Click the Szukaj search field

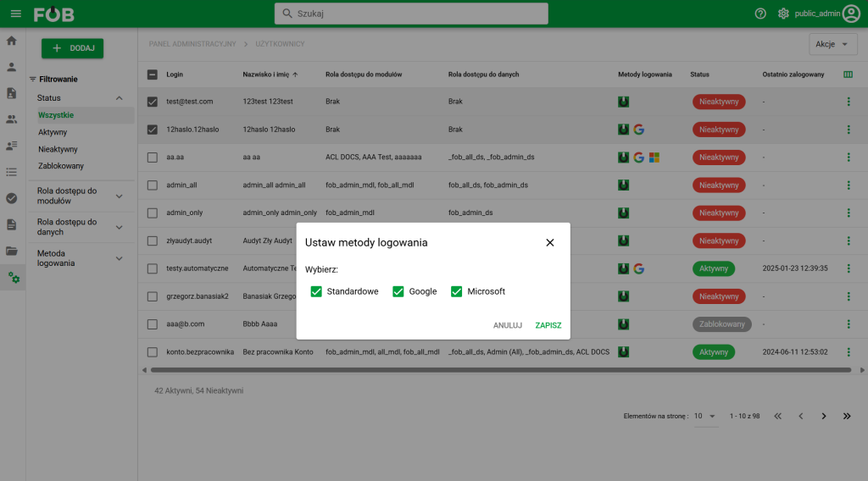[411, 14]
